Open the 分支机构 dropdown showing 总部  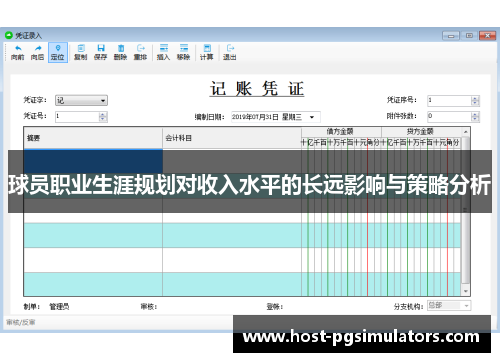[x=449, y=305]
